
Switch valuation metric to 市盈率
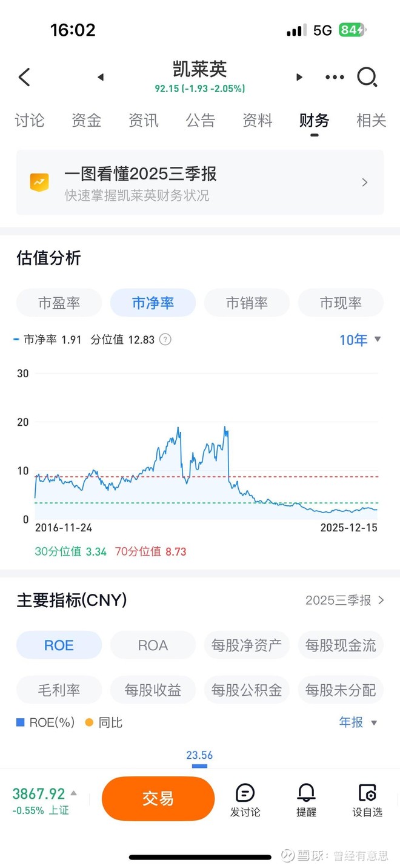click(59, 303)
